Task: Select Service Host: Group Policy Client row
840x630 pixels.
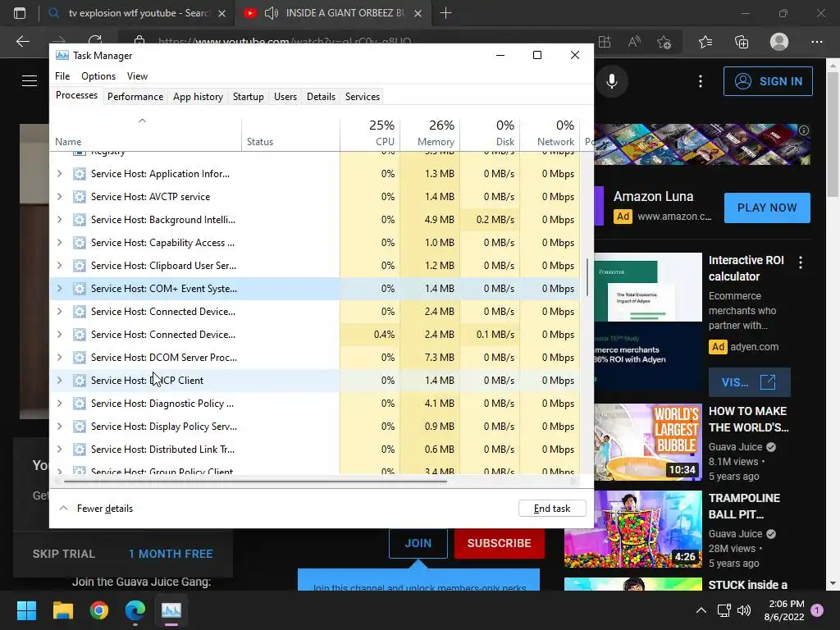Action: click(x=315, y=470)
